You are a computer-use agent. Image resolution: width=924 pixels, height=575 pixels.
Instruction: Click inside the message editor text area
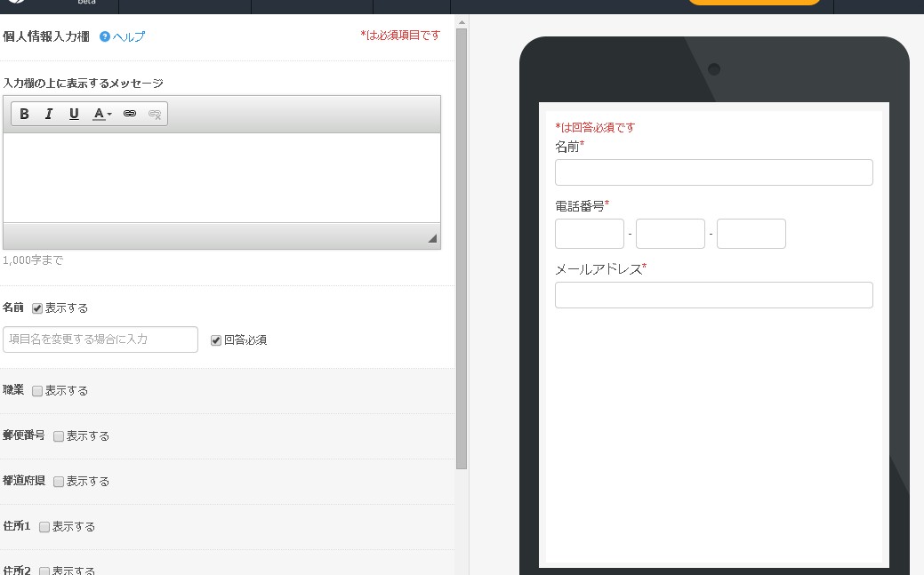click(x=221, y=178)
